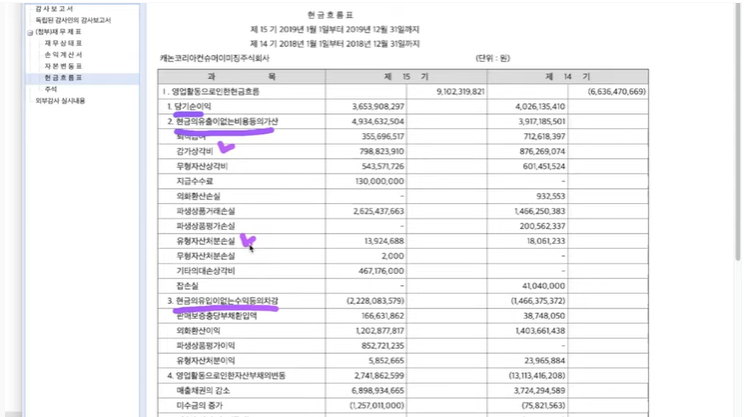Click row label 파생상품평가이익
Image resolution: width=752 pixels, height=417 pixels.
pyautogui.click(x=206, y=346)
